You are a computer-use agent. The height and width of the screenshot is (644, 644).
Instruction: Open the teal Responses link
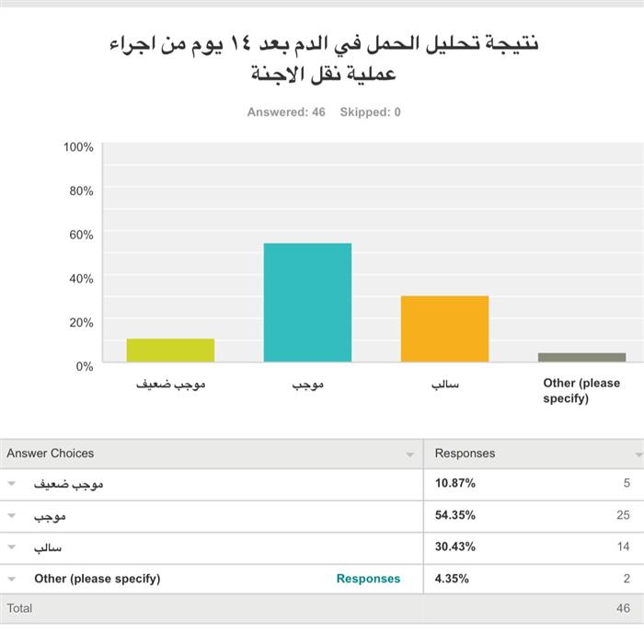(368, 579)
